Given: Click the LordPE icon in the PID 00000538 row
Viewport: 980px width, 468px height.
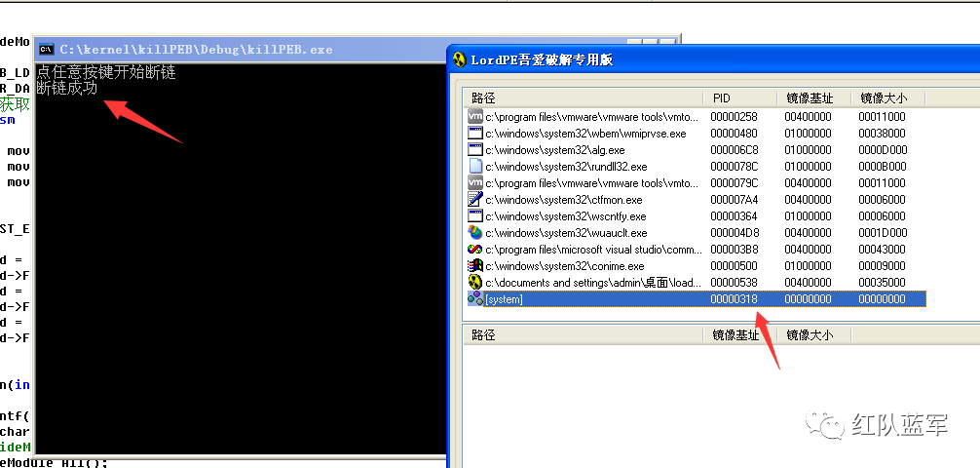Looking at the screenshot, I should coord(475,282).
